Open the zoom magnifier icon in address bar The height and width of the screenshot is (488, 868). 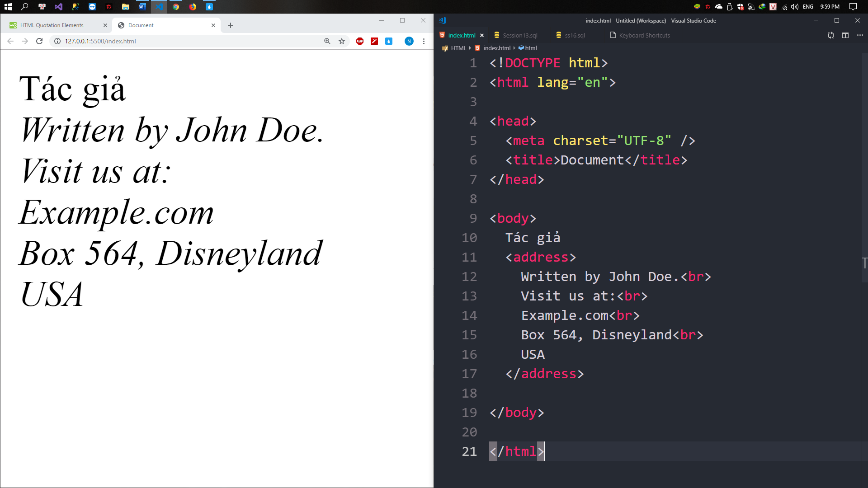(x=327, y=41)
